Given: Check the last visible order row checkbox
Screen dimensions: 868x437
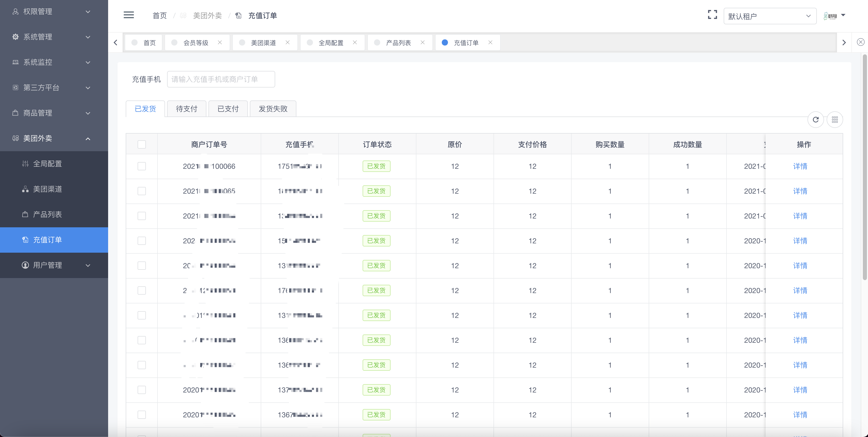Looking at the screenshot, I should [x=141, y=415].
